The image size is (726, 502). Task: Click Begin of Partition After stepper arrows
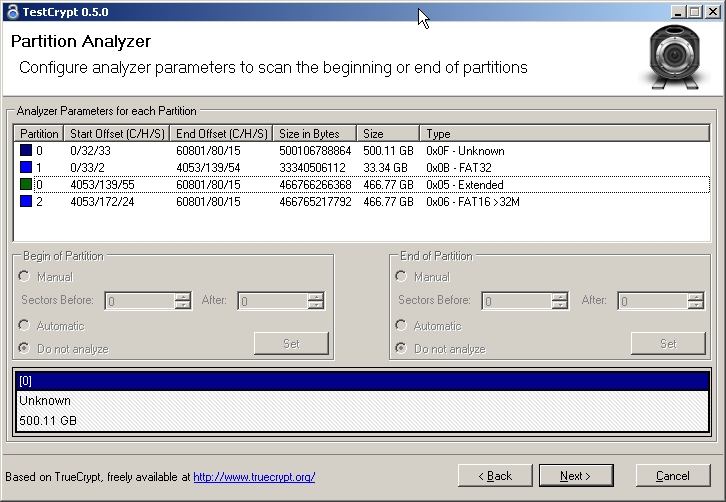316,301
